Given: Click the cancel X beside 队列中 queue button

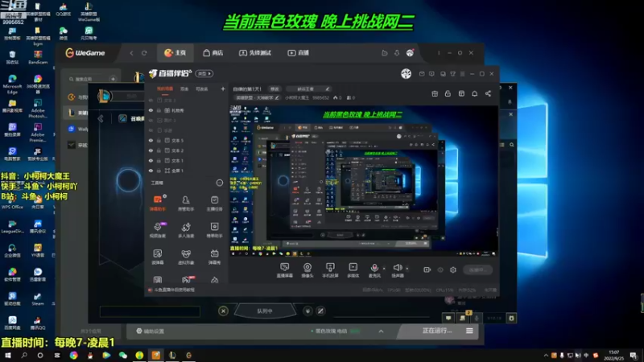Looking at the screenshot, I should 223,311.
